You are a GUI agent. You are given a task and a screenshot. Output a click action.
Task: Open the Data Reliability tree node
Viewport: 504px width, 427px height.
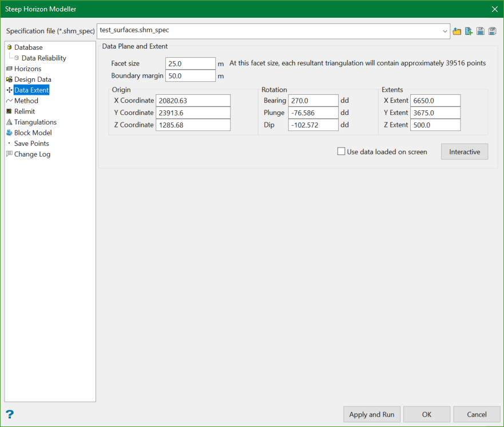(43, 58)
